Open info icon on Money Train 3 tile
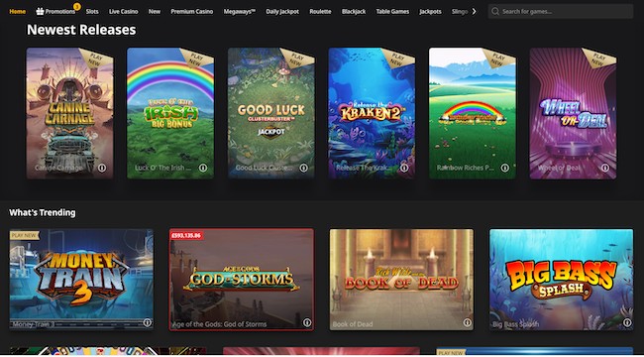644x357 pixels. 147,323
